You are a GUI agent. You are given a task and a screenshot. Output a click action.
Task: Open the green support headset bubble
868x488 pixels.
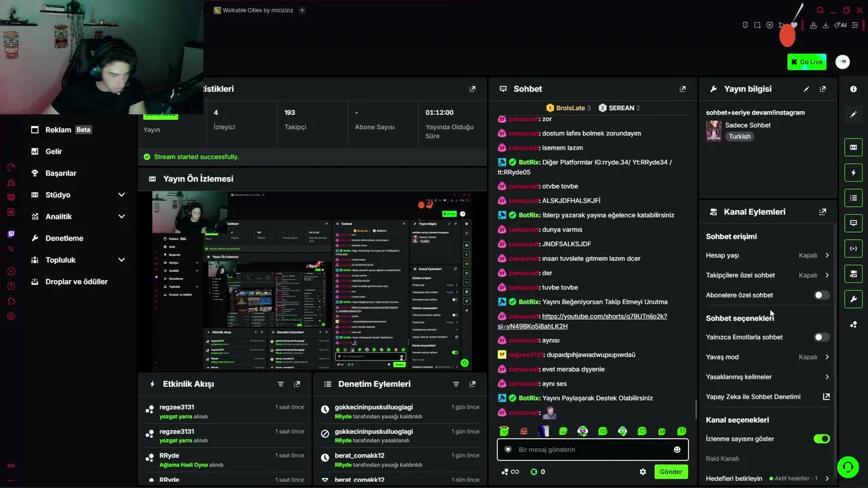tap(847, 467)
